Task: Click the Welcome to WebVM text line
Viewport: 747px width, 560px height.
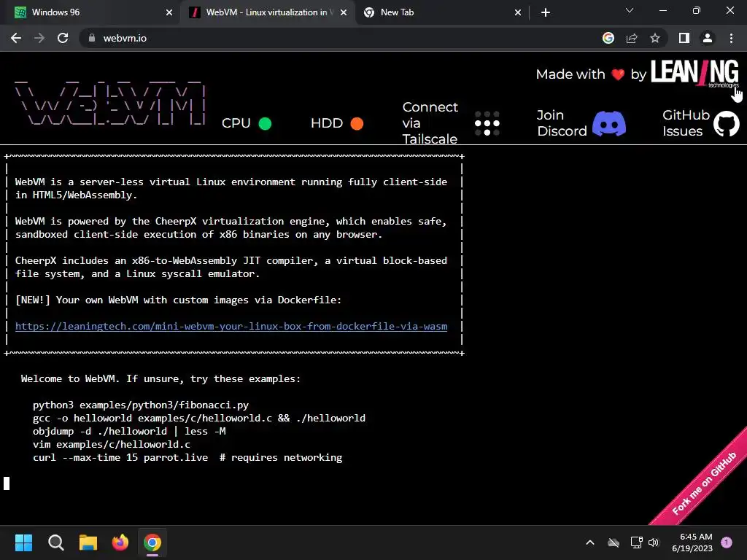Action: click(160, 378)
